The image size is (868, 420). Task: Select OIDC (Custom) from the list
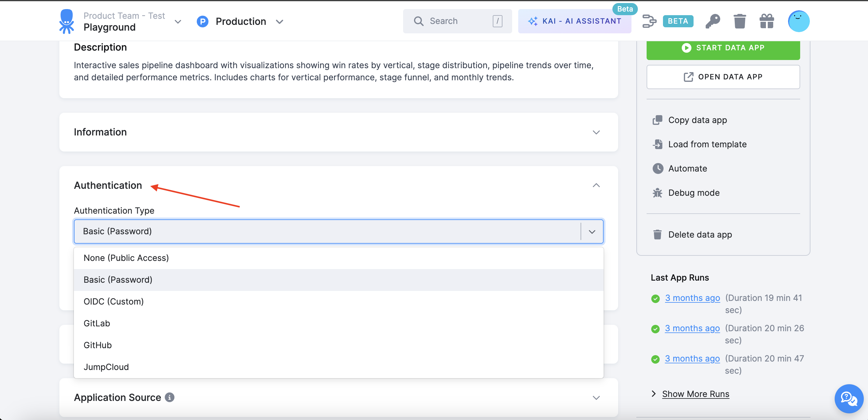[x=114, y=301]
